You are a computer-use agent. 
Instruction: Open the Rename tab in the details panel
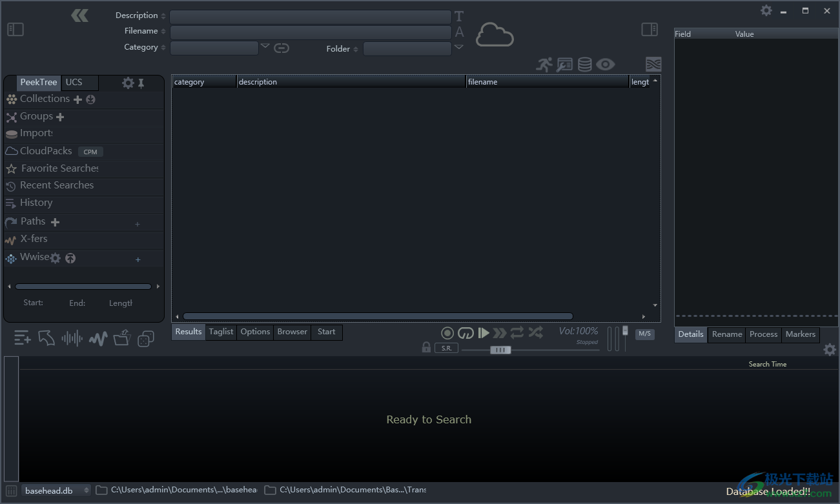(x=727, y=334)
